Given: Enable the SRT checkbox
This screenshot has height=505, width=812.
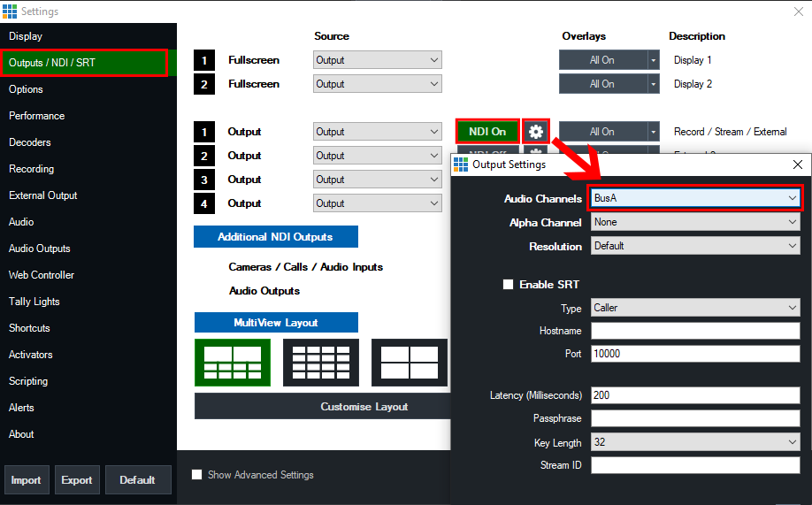Looking at the screenshot, I should (508, 285).
